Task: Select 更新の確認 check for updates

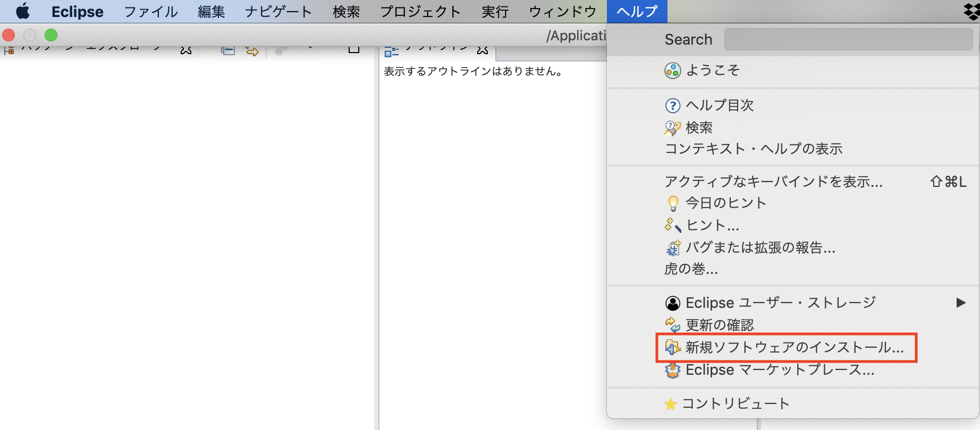Action: coord(793,325)
